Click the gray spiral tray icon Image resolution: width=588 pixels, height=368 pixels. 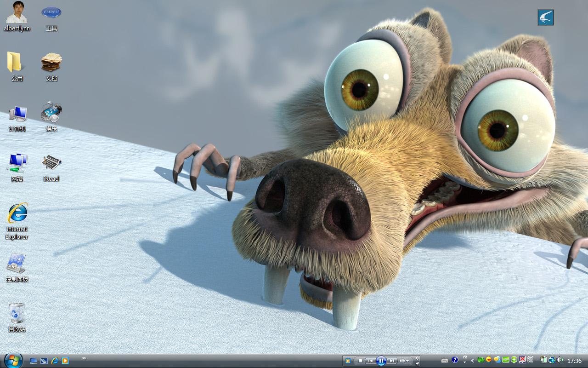[531, 360]
